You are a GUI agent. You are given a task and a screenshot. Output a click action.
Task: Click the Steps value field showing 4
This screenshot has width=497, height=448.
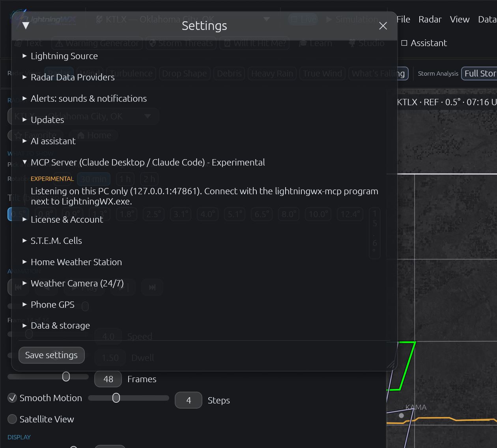tap(189, 400)
